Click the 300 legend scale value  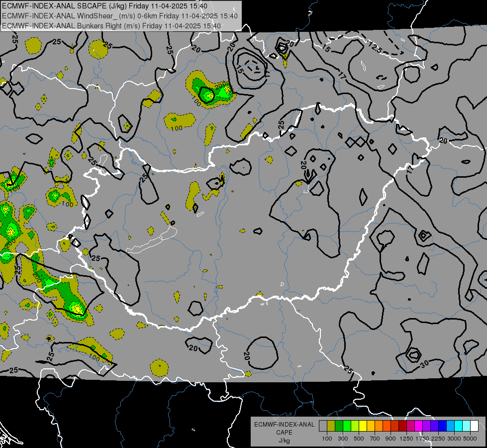[x=343, y=439]
